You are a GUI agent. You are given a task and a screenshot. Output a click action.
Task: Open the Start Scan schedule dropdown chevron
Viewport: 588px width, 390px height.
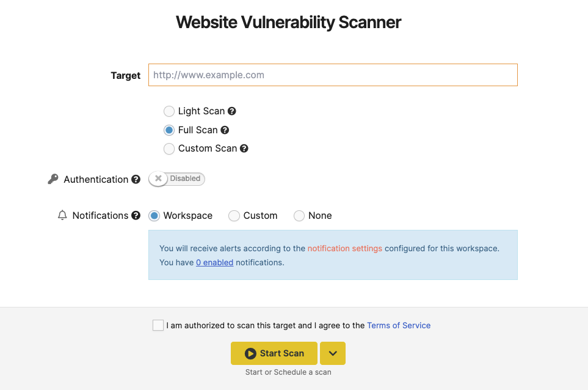332,353
